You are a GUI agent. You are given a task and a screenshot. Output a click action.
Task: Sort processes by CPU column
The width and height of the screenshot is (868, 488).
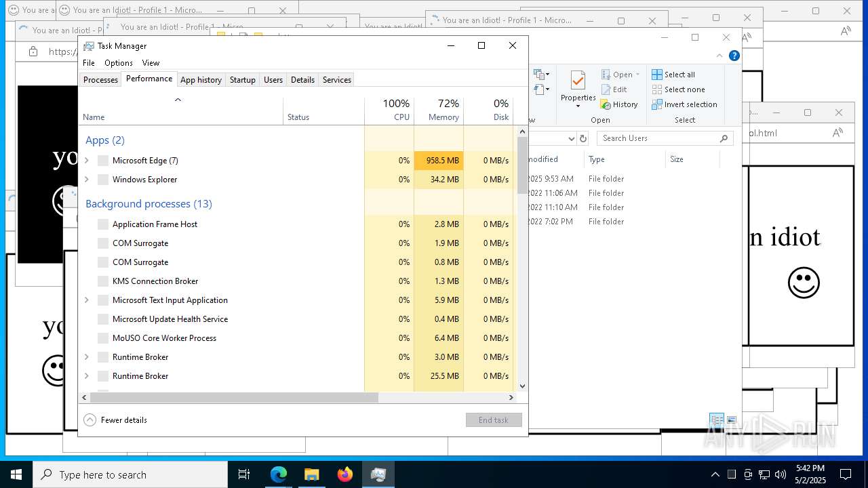click(x=389, y=110)
